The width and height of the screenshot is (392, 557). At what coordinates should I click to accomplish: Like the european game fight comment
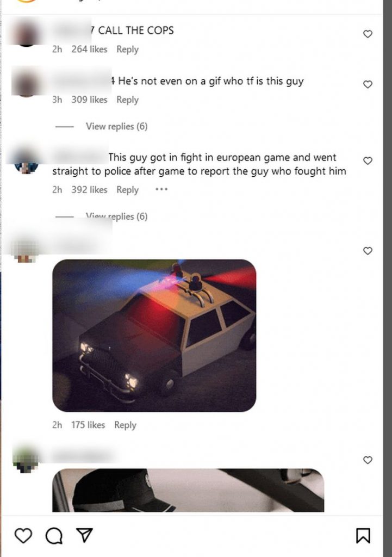pos(368,160)
